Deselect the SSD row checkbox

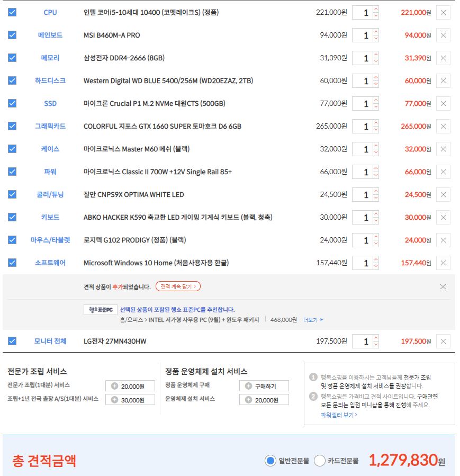point(12,103)
